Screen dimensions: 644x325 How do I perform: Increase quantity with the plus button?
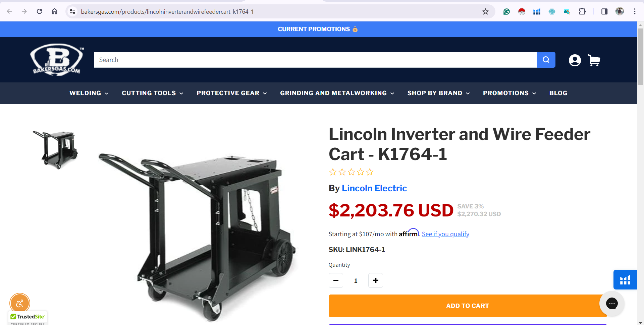(x=376, y=280)
